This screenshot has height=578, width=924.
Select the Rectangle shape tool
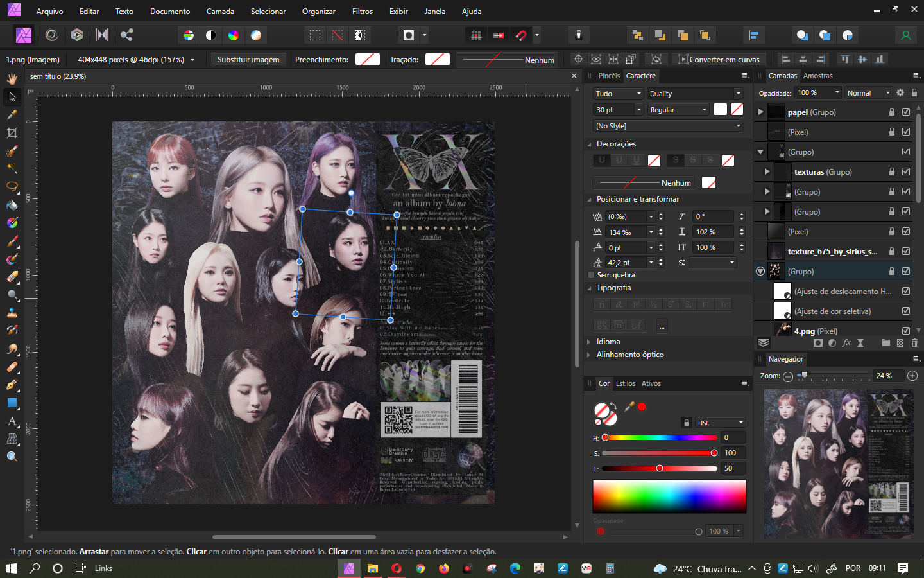coord(12,403)
